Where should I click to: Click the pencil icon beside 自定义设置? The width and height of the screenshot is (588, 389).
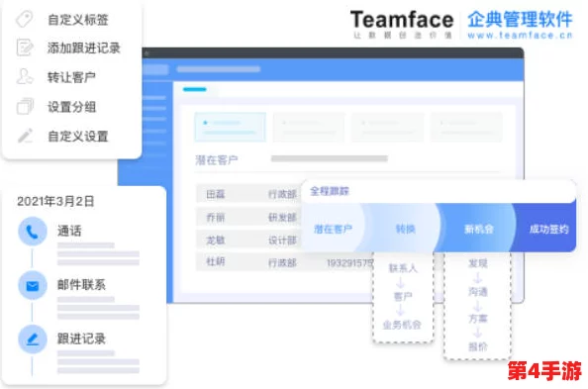25,136
